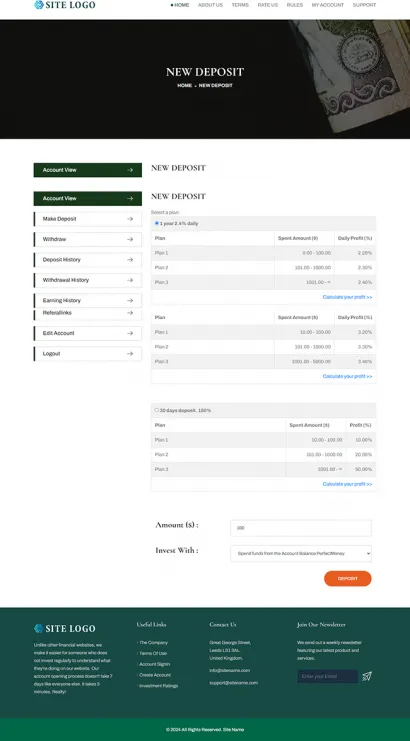This screenshot has height=741, width=410.
Task: Click the arrow icon beside Withdraw
Action: click(130, 239)
